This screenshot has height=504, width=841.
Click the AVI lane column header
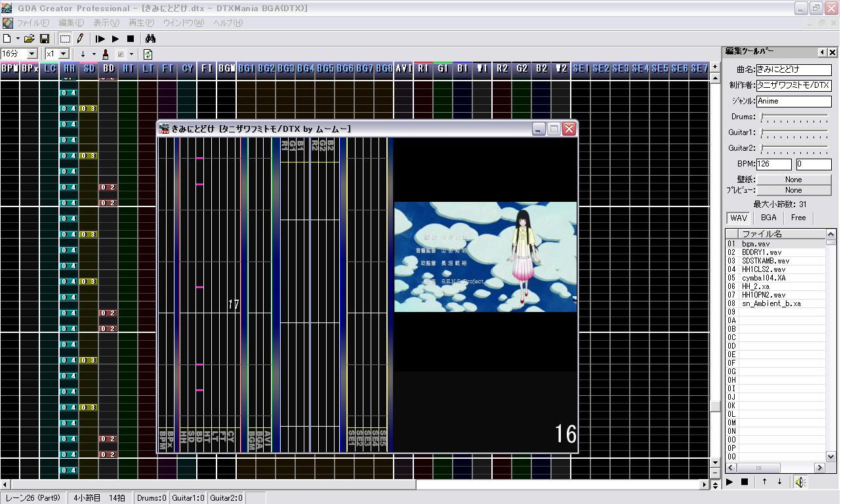pyautogui.click(x=403, y=68)
